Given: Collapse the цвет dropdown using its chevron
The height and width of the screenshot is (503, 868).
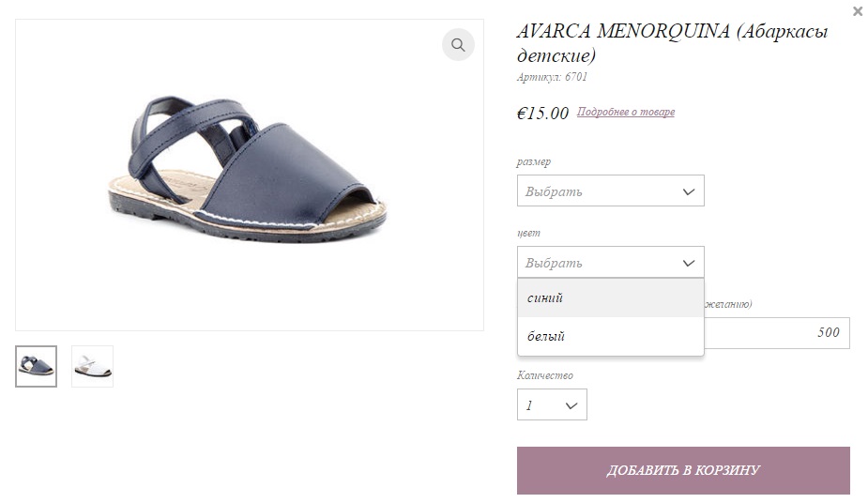Looking at the screenshot, I should [688, 263].
